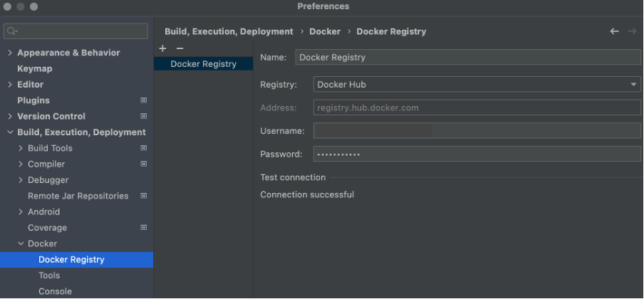
Task: Collapse the Build, Execution, Deployment section
Action: pyautogui.click(x=9, y=132)
